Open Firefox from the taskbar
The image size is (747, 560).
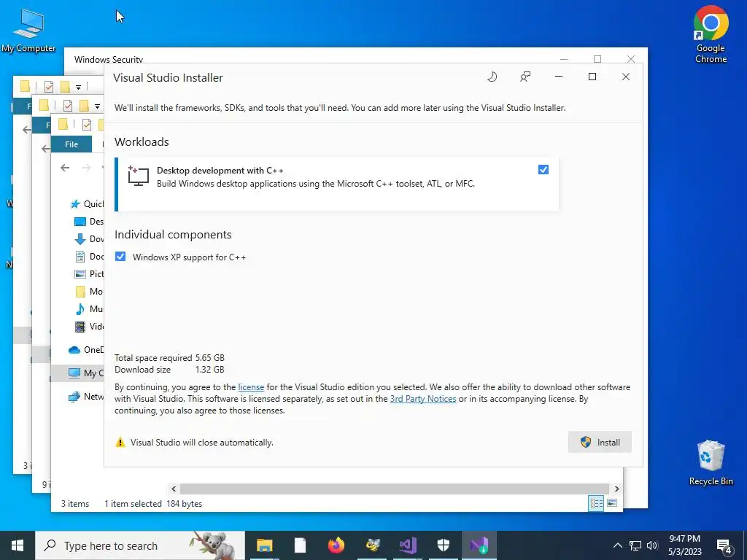coord(336,545)
